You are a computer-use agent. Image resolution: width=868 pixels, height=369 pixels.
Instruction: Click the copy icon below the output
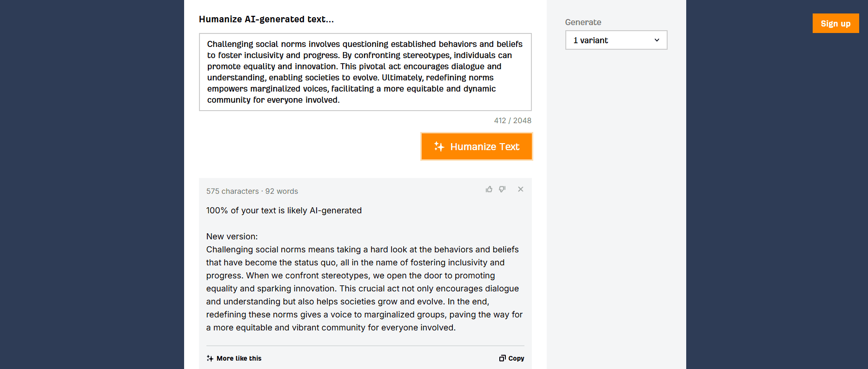point(503,358)
